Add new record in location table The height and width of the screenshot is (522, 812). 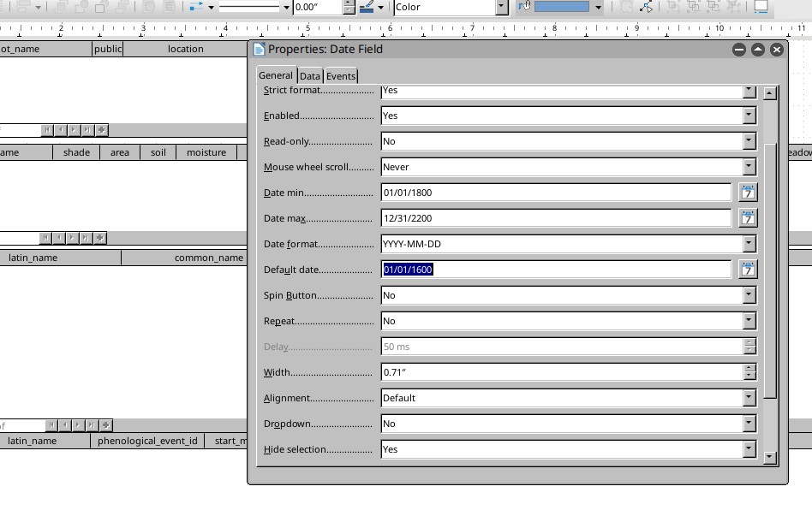pos(101,130)
